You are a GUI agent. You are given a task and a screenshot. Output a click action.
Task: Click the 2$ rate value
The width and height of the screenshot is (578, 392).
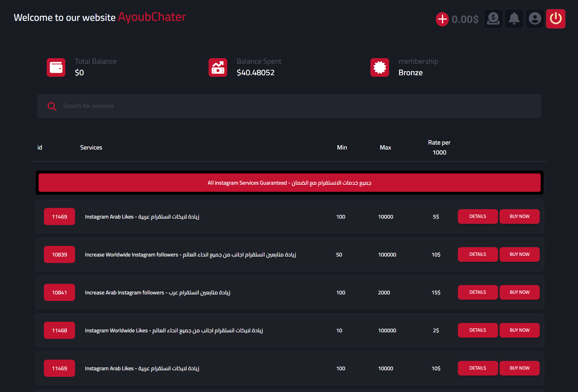click(436, 330)
